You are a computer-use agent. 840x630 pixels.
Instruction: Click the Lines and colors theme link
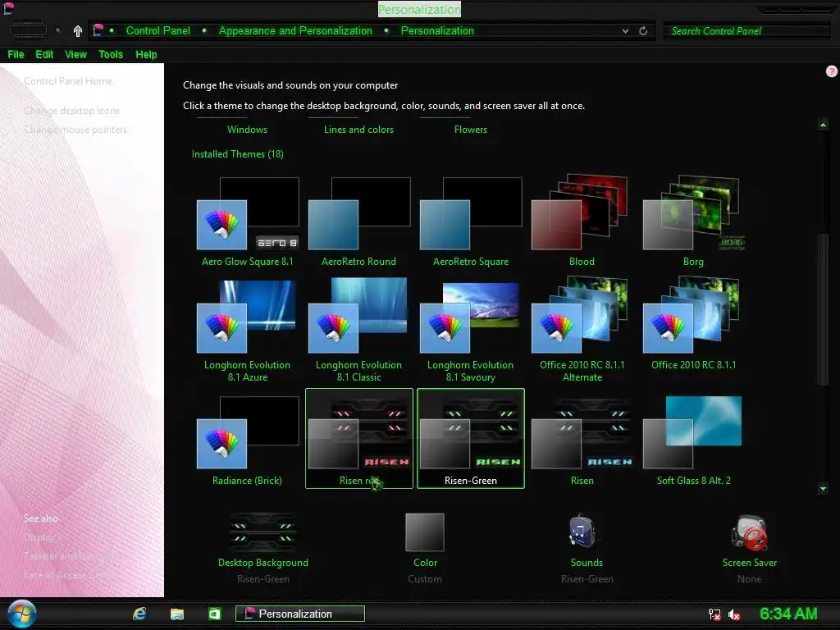coord(358,129)
